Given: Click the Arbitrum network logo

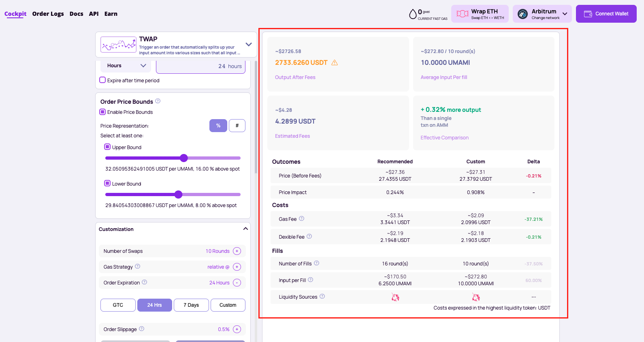Looking at the screenshot, I should tap(522, 14).
